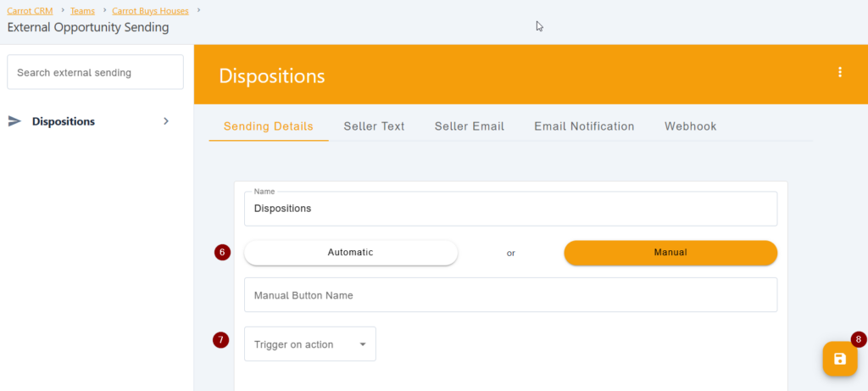Click into the Name field
The width and height of the screenshot is (868, 391).
click(510, 209)
